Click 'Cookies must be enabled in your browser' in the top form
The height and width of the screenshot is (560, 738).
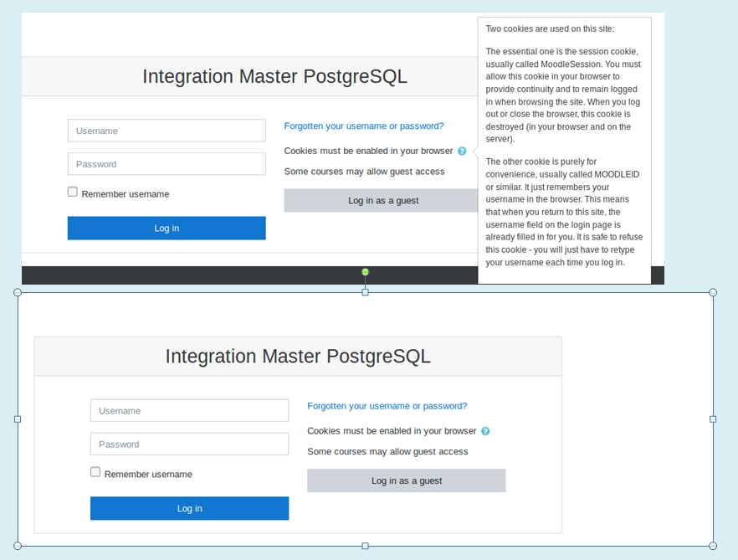[x=368, y=151]
